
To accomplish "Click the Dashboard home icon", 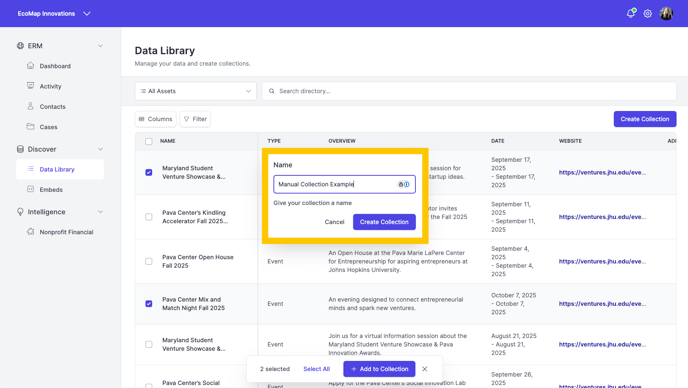I will click(30, 65).
